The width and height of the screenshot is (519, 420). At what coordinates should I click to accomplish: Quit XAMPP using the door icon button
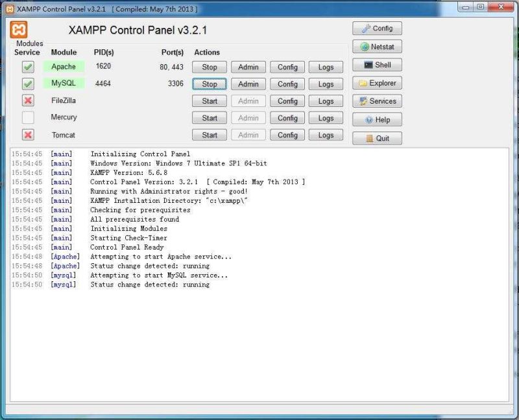[377, 138]
